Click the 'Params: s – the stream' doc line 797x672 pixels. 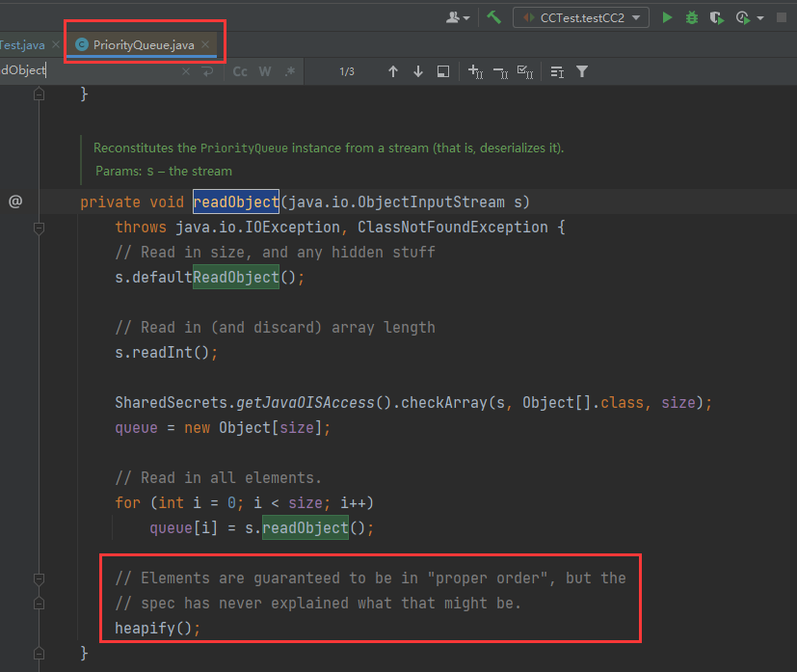tap(164, 171)
